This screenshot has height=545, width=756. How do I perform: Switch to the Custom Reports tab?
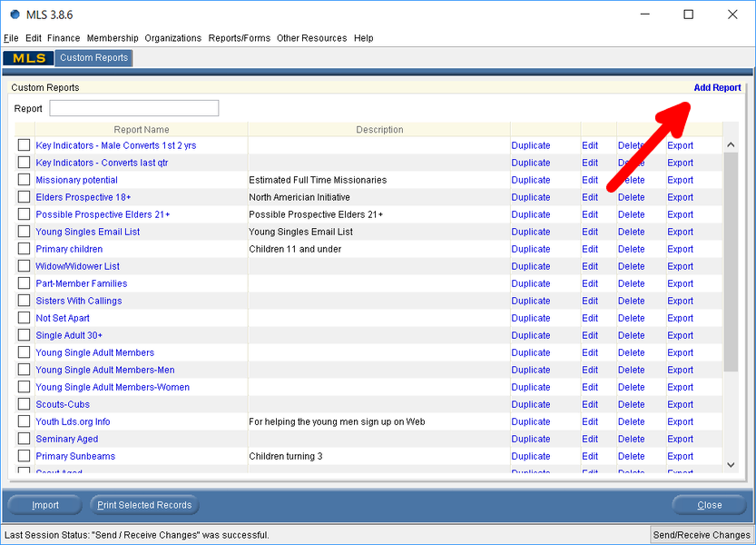[x=94, y=58]
